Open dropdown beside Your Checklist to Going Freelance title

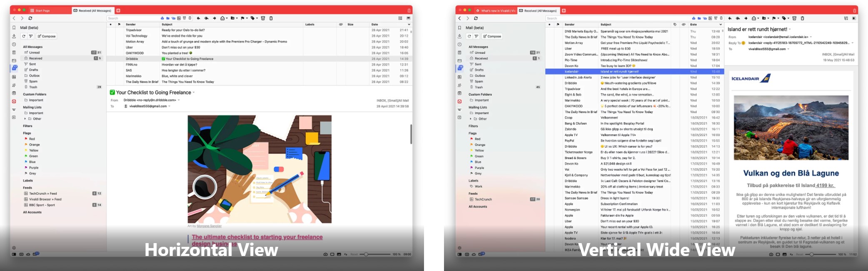pos(194,93)
